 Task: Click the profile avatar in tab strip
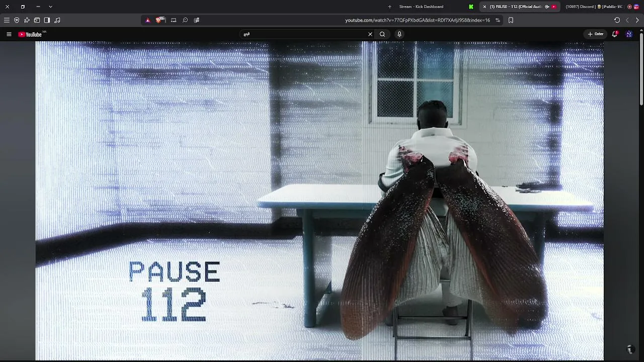(636, 7)
